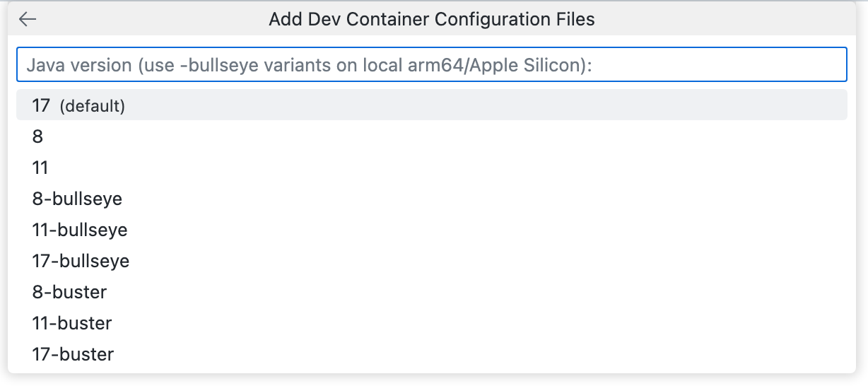Select the 17-bullseye option
This screenshot has height=386, width=868.
tap(81, 261)
